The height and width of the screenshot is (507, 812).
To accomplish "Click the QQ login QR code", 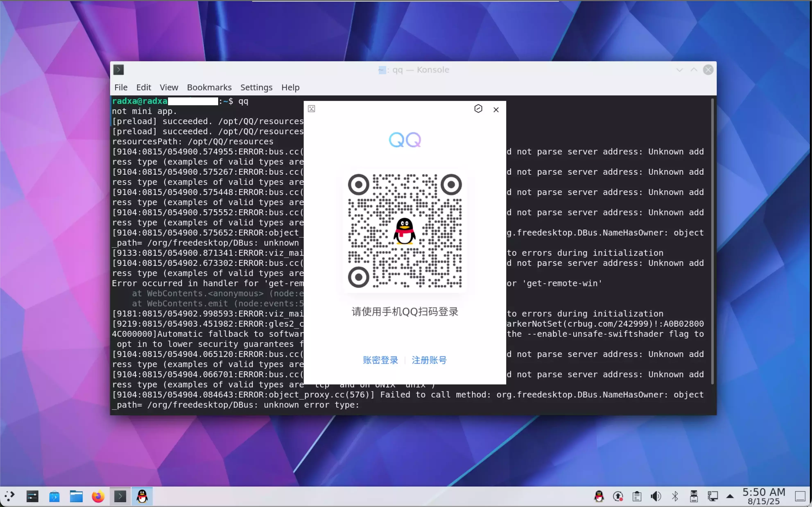I will [x=405, y=231].
